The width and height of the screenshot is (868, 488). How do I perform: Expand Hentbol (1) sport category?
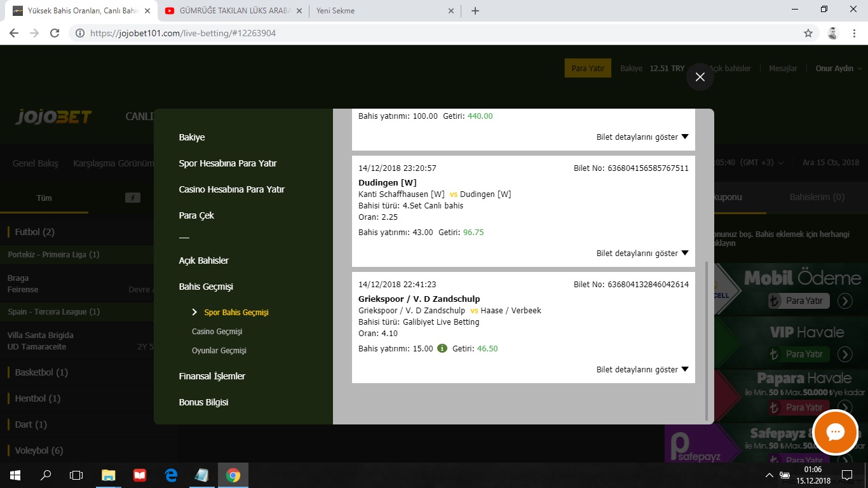coord(37,398)
